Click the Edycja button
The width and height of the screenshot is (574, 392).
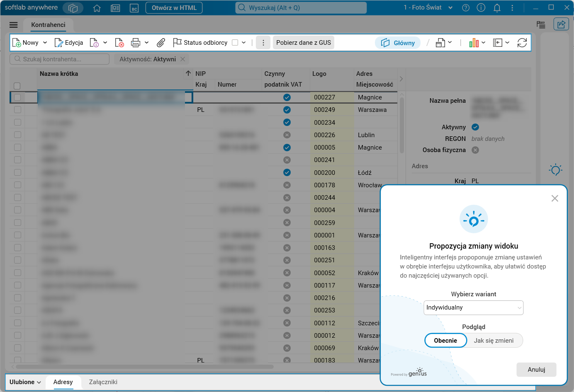point(69,43)
